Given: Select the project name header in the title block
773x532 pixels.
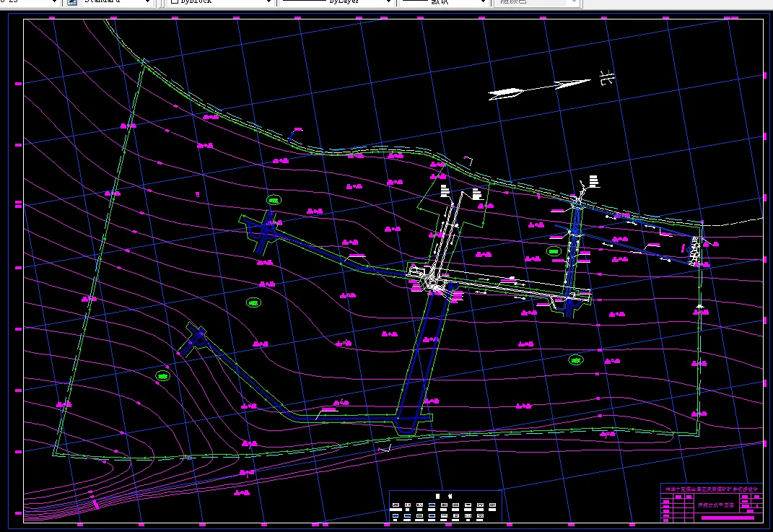Looking at the screenshot, I should click(x=712, y=489).
